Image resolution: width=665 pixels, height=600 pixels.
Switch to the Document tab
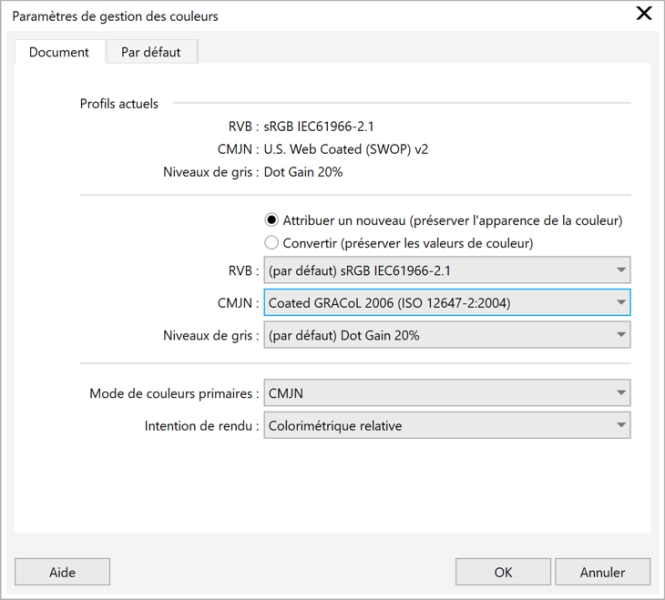click(59, 52)
